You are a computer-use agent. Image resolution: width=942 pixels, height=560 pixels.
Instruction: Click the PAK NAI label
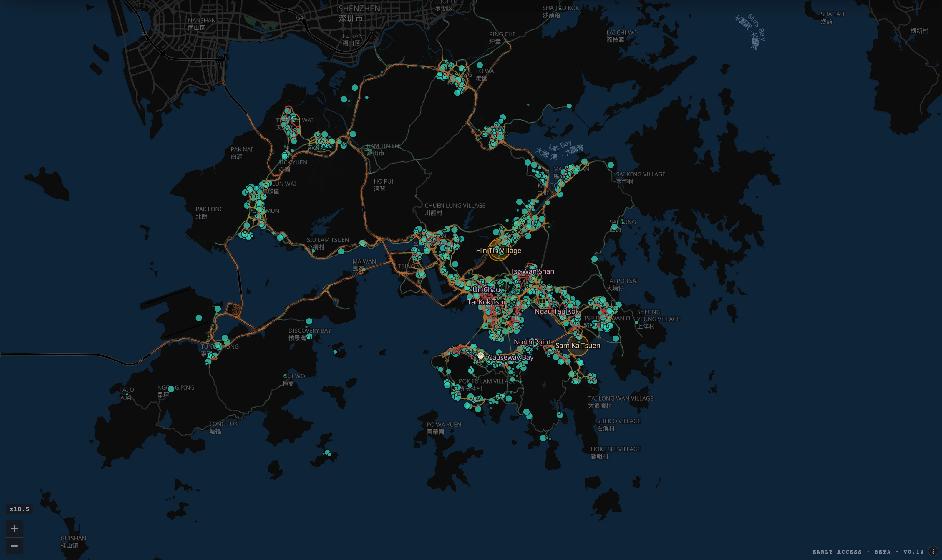(241, 153)
